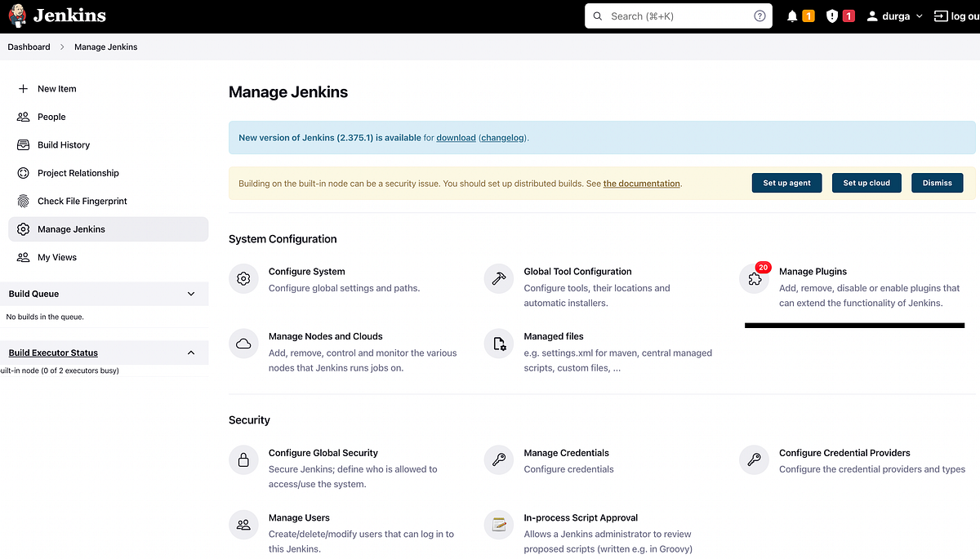The image size is (980, 559).
Task: Click the Manage Users people icon
Action: coord(243,525)
